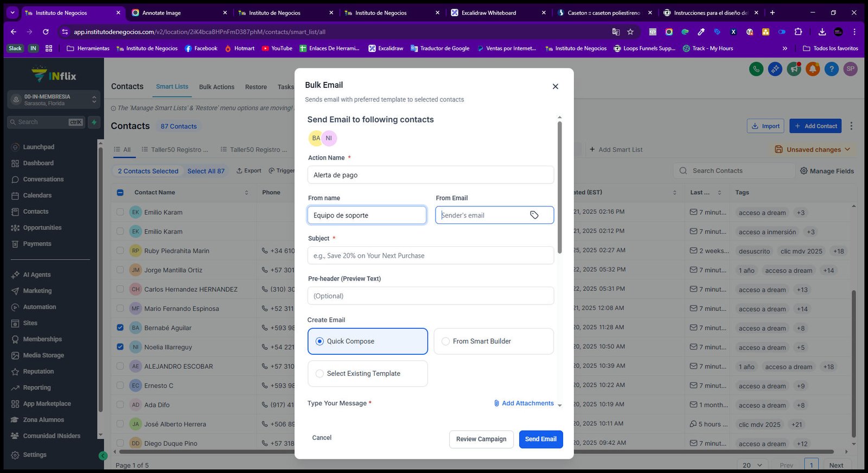Open Automation in sidebar
The image size is (868, 473).
coord(39,307)
